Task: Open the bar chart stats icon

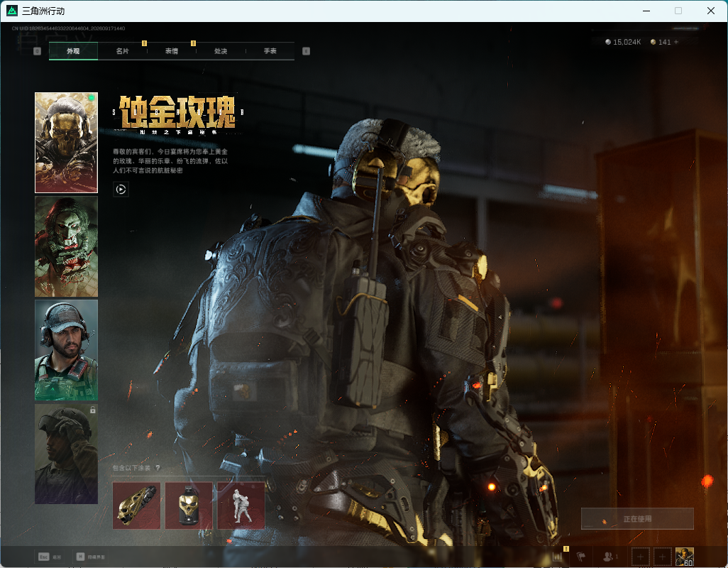Action: pyautogui.click(x=558, y=556)
